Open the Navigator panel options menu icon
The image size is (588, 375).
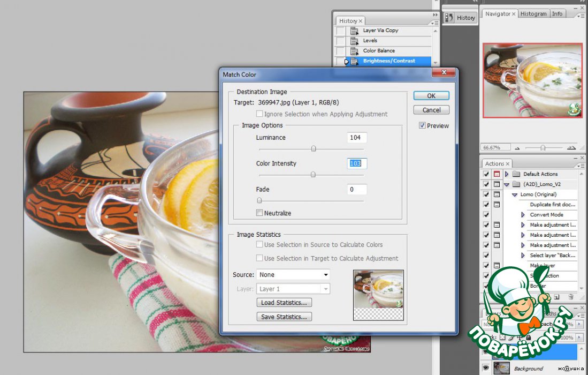(x=581, y=16)
